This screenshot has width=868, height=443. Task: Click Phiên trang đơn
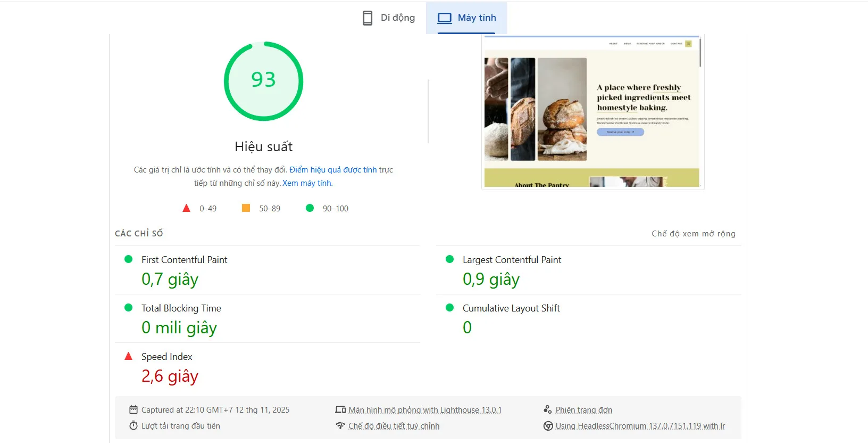(584, 410)
